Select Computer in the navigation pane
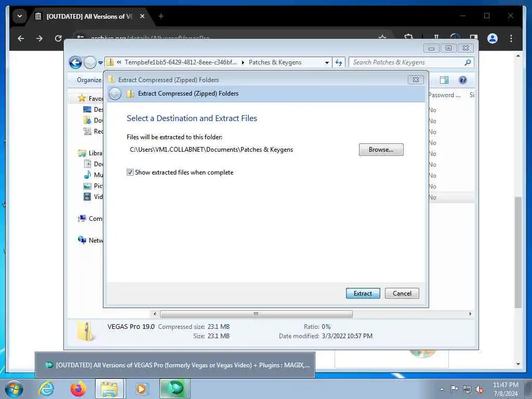532x399 pixels. (x=90, y=219)
